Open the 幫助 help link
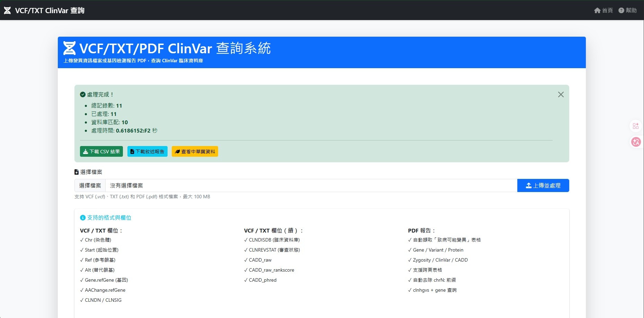The height and width of the screenshot is (318, 644). [x=627, y=10]
